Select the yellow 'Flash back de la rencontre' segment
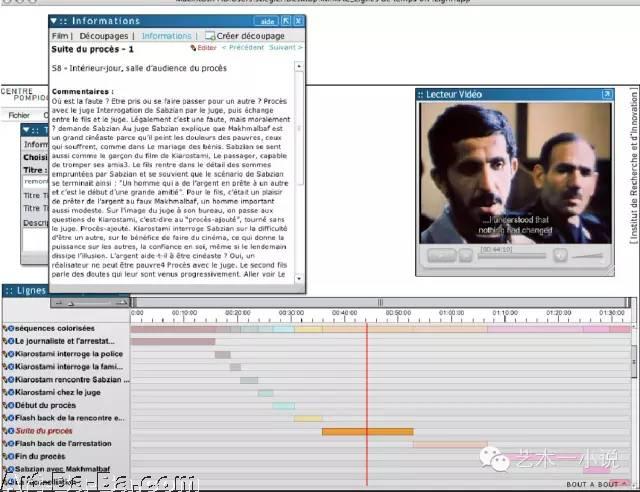640x492 pixels. [x=308, y=418]
